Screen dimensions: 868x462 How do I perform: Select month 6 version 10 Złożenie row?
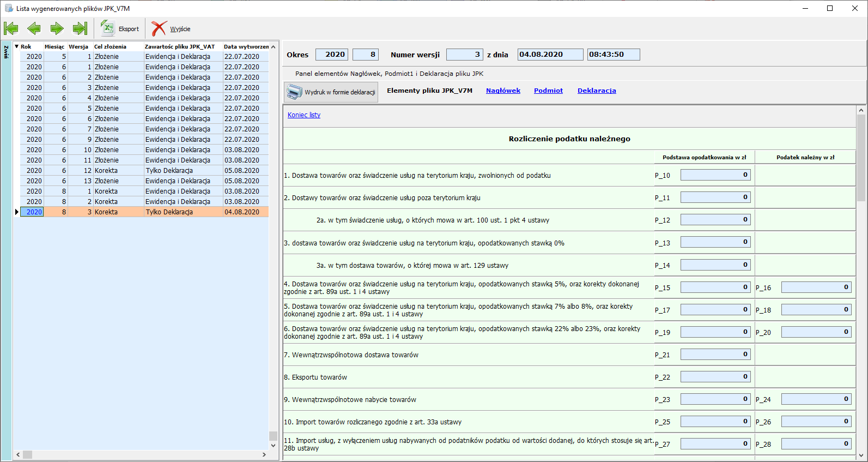coord(144,150)
